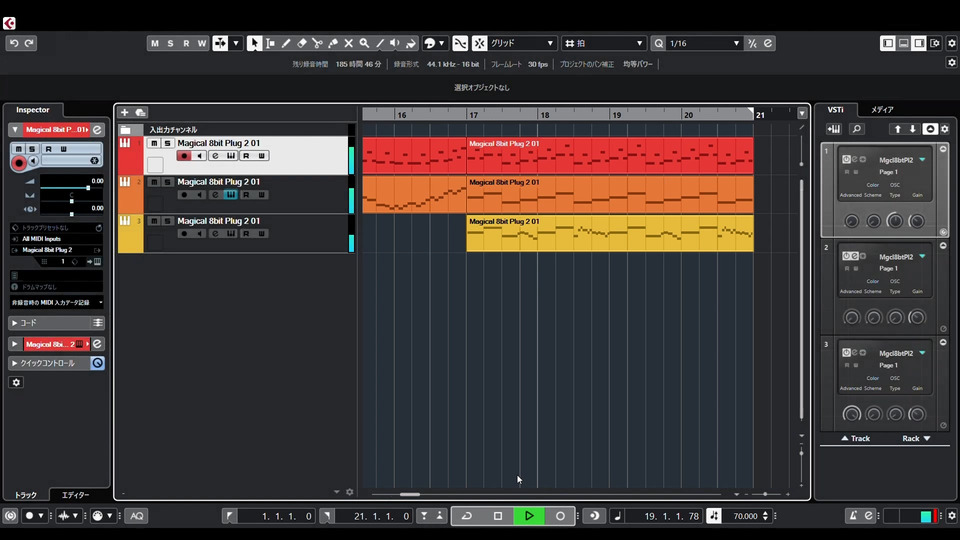This screenshot has height=540, width=960.
Task: Mute the orange track 2
Action: coord(154,182)
